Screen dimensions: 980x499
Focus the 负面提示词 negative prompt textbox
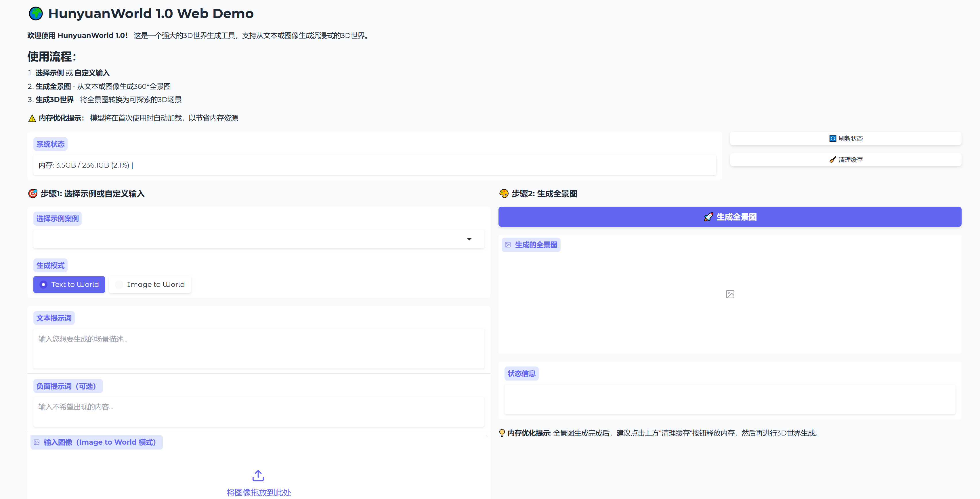point(259,412)
